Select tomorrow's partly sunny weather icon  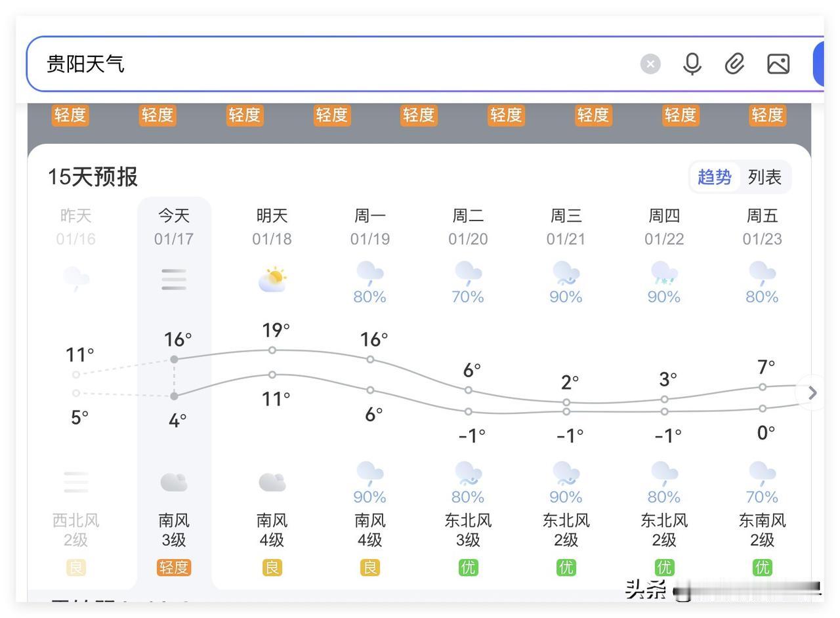pyautogui.click(x=272, y=277)
